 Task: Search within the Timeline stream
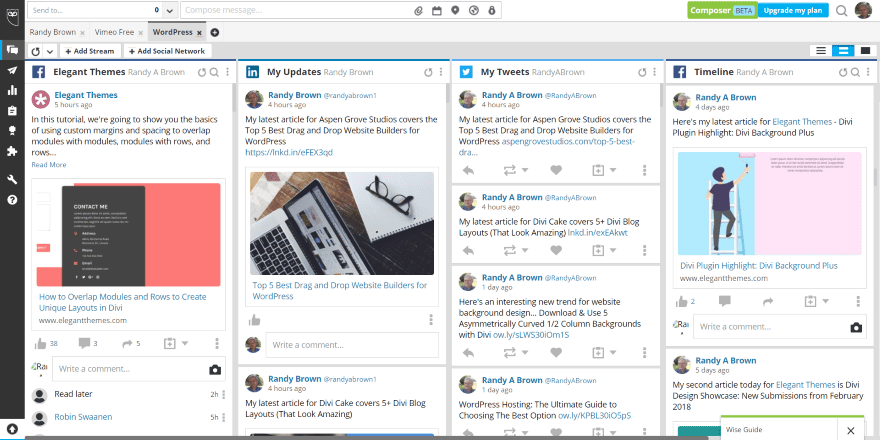[855, 72]
